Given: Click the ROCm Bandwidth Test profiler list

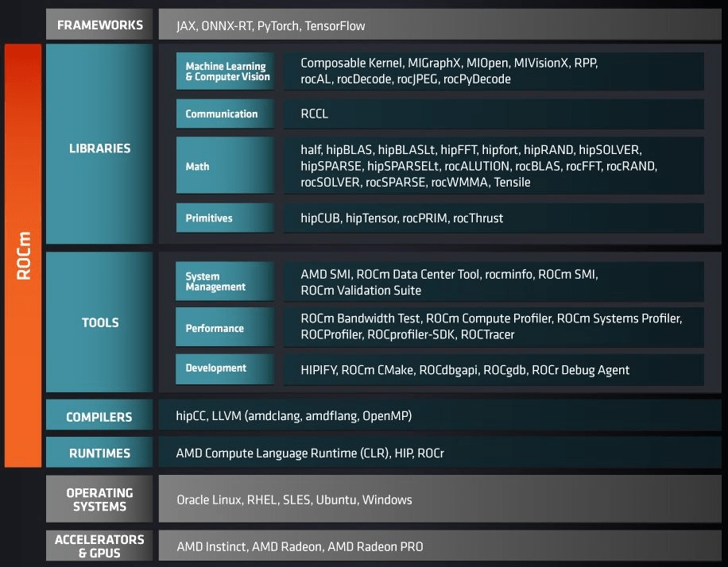Looking at the screenshot, I should point(494,326).
